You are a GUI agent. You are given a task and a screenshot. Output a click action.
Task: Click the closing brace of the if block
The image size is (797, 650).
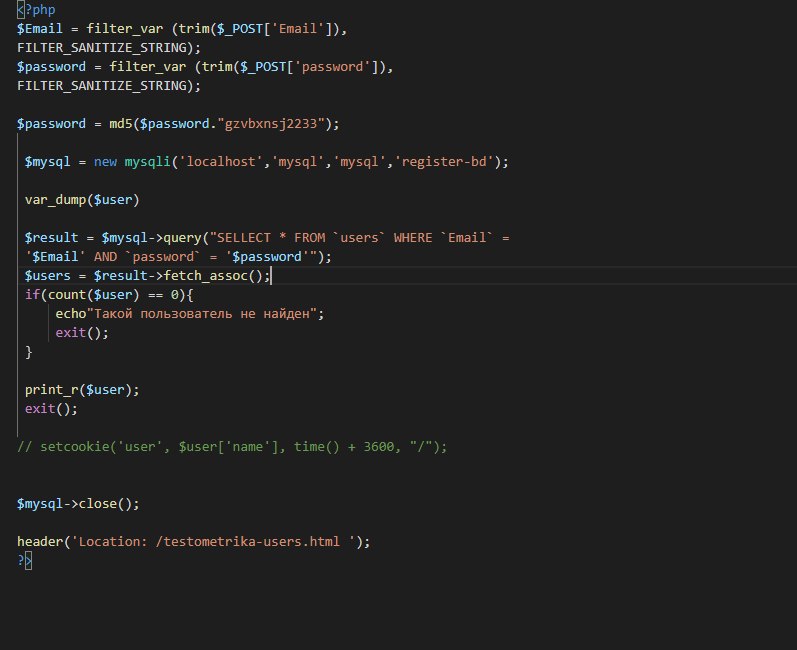[x=28, y=352]
